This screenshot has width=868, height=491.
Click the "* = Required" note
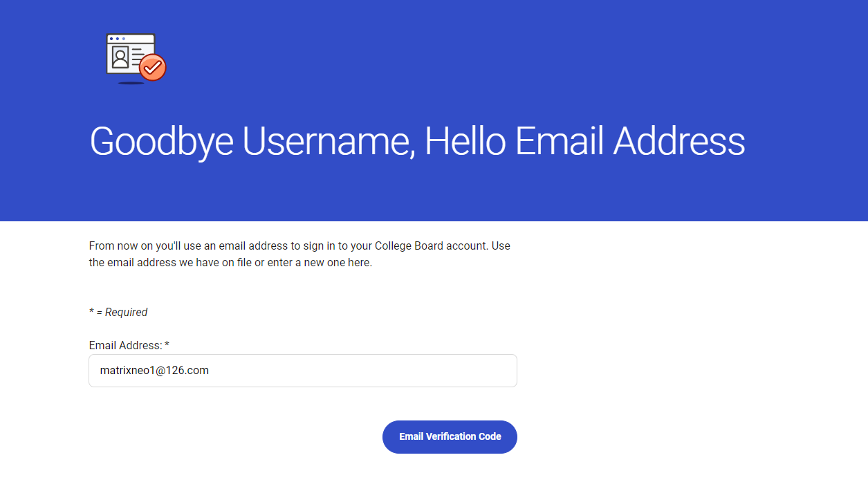[118, 312]
